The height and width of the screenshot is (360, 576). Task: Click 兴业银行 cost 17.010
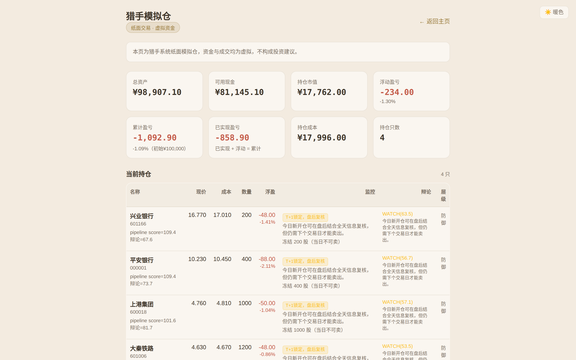click(x=222, y=215)
